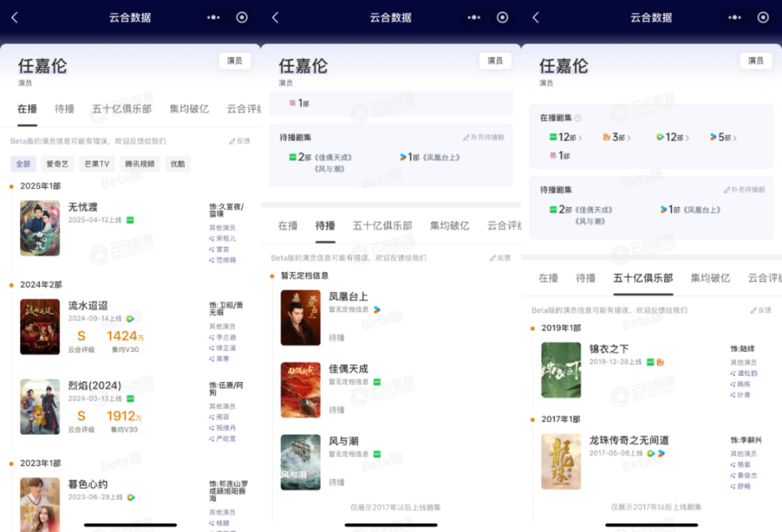Click the Youku icon beside 凤凰台上

pyautogui.click(x=377, y=310)
